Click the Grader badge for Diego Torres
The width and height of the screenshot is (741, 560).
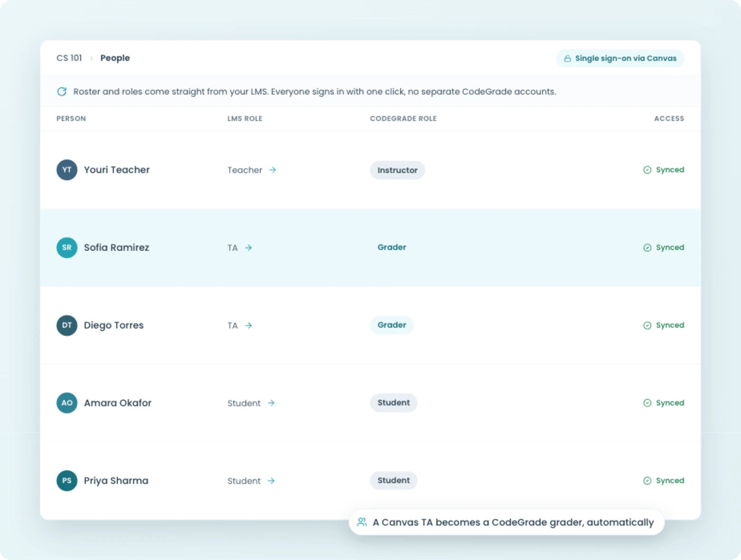pos(392,325)
